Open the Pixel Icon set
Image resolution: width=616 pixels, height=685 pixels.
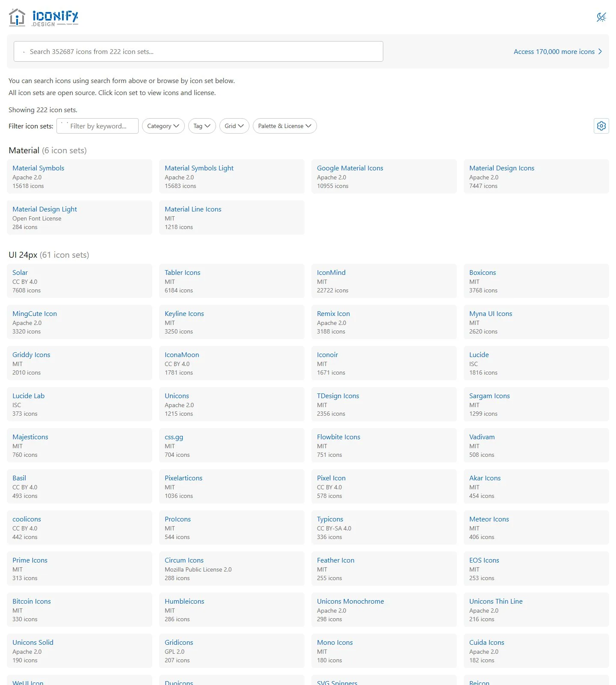(384, 486)
